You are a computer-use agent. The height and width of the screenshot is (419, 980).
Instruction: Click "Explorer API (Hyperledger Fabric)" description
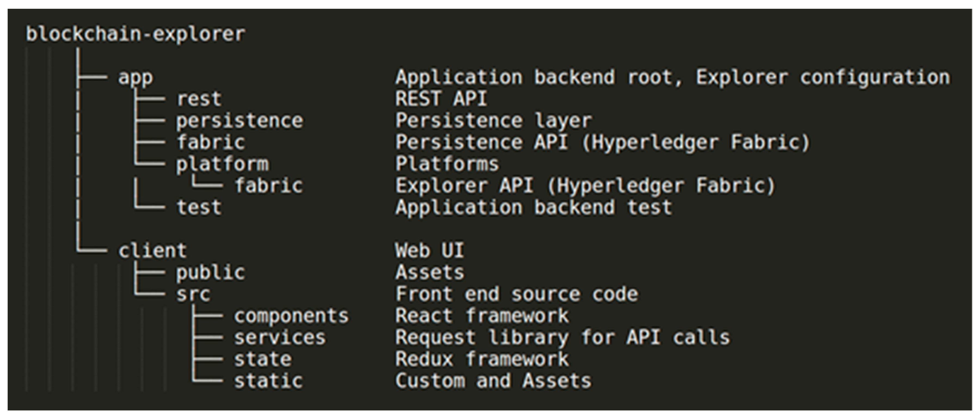click(x=585, y=186)
